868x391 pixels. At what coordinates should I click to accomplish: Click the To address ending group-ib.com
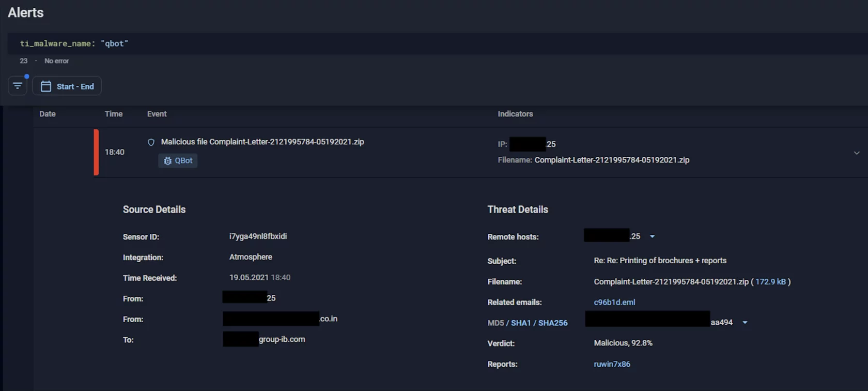click(264, 339)
